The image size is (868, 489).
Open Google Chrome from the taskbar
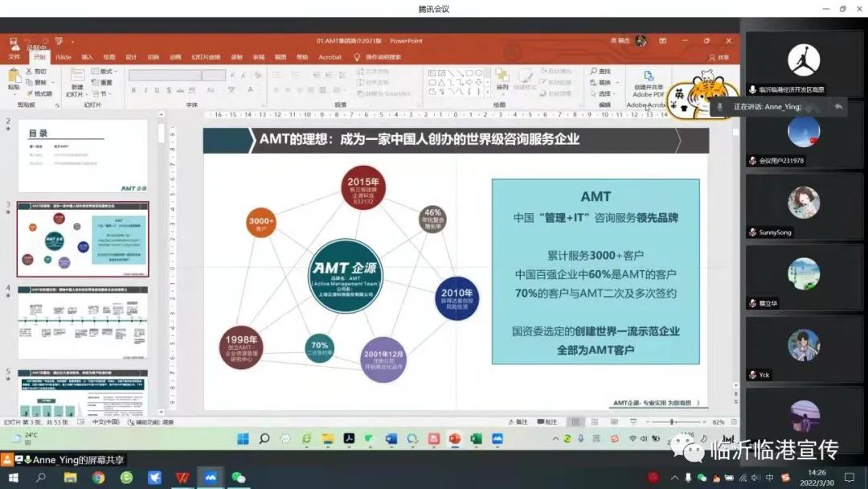(x=98, y=478)
